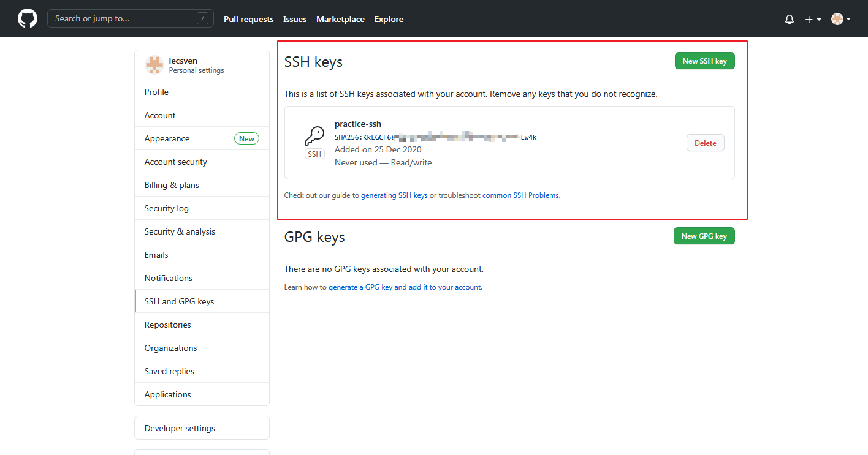Open Organizations settings
The image size is (868, 455).
point(202,348)
